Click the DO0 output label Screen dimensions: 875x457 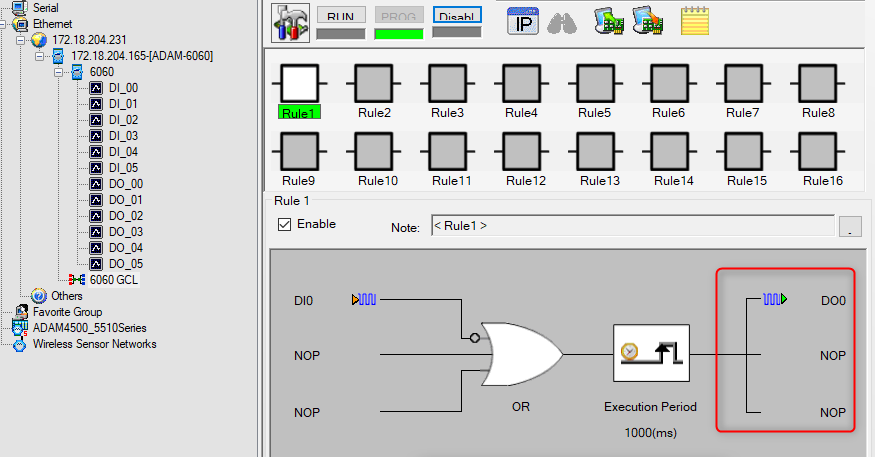click(833, 301)
